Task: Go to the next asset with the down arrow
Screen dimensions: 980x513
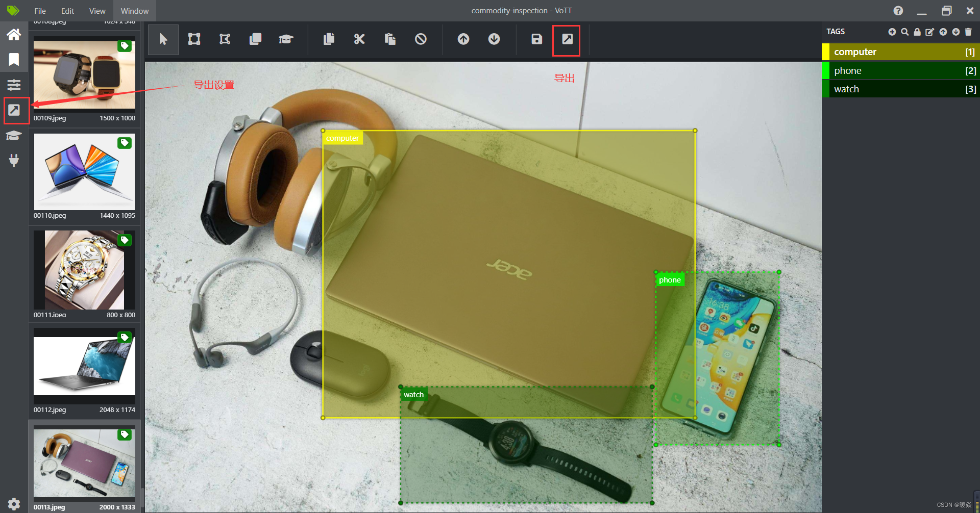Action: pos(494,39)
